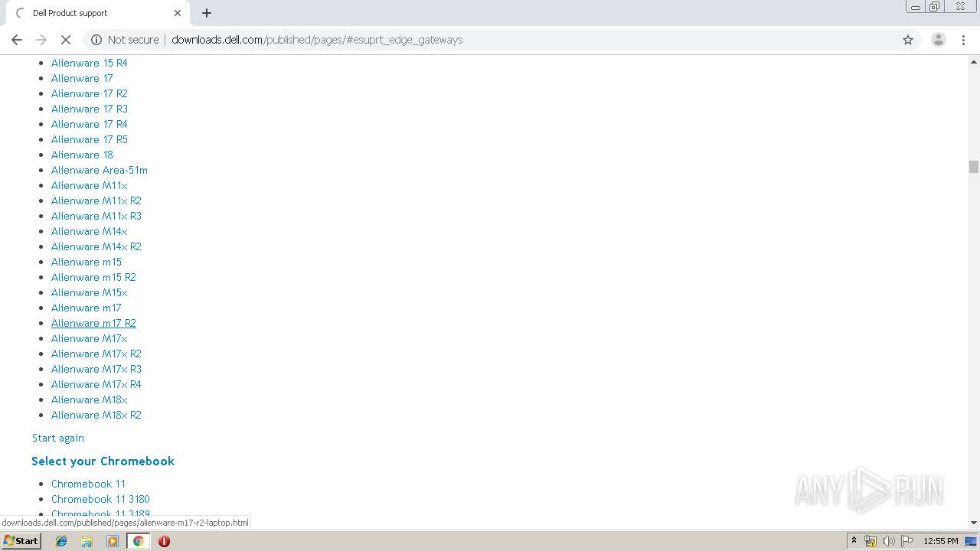
Task: Go back to the previous page
Action: point(17,40)
